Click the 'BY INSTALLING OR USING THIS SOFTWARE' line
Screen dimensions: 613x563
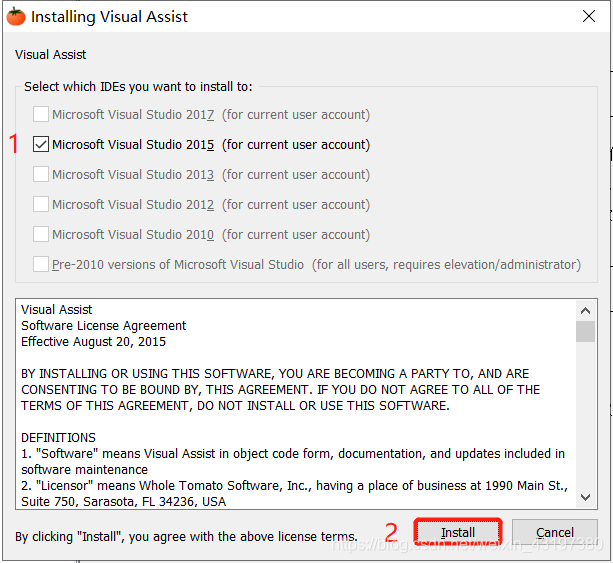275,374
